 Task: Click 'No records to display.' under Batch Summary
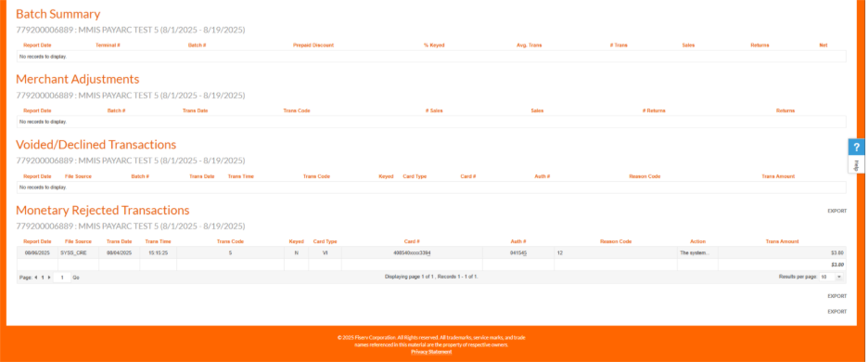[43, 57]
